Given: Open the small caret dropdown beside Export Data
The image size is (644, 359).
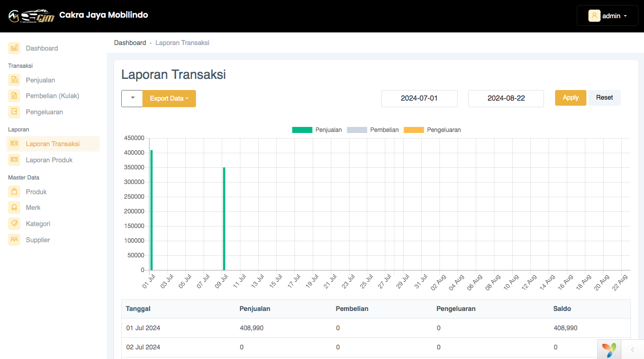Looking at the screenshot, I should [132, 99].
